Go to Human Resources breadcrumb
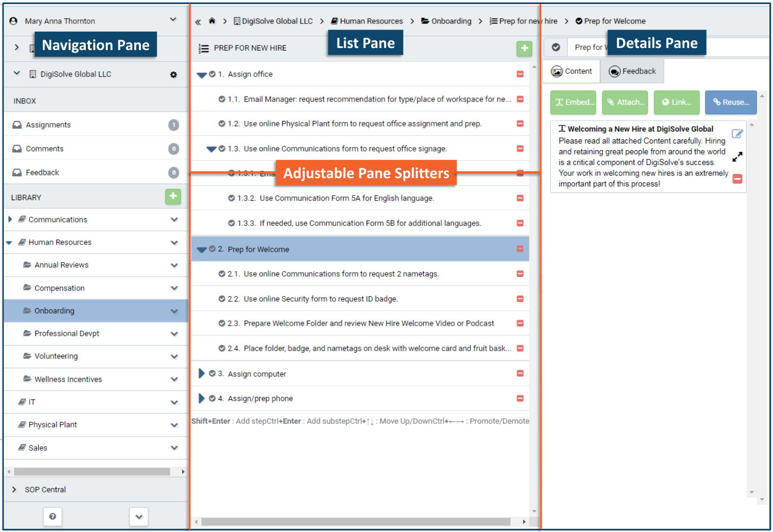Viewport: 773px width, 532px height. 367,21
